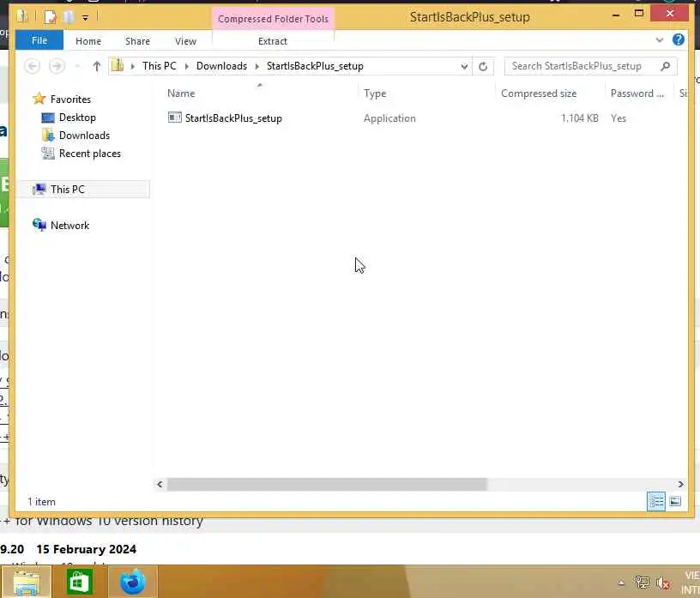Viewport: 700px width, 598px height.
Task: Open the File ribbon tab
Action: [39, 40]
